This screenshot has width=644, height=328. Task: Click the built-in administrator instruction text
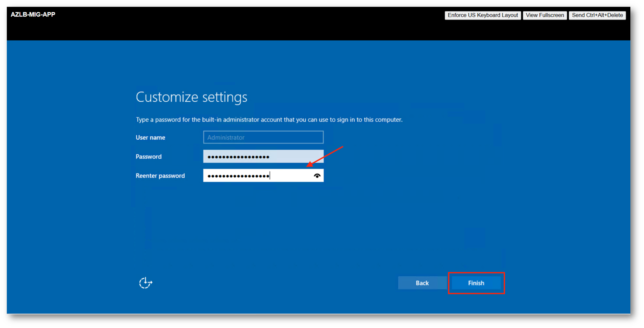point(269,120)
